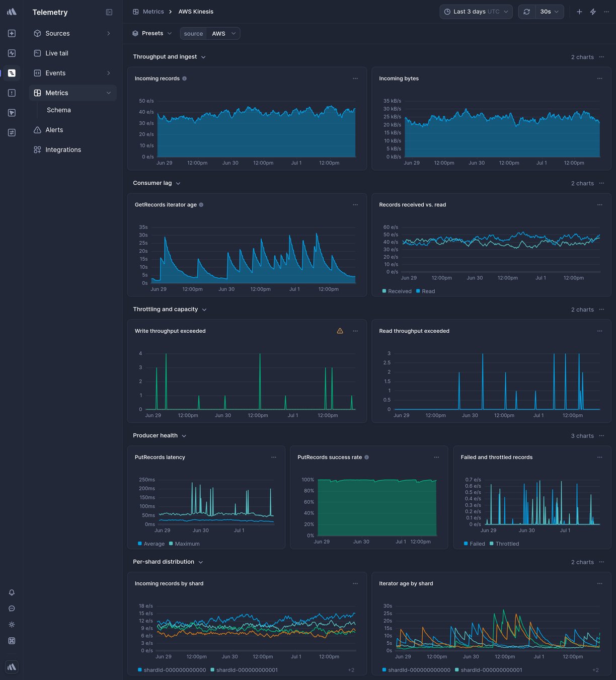Screen dimensions: 616x680
Task: Open Events in the sidebar
Action: click(72, 73)
